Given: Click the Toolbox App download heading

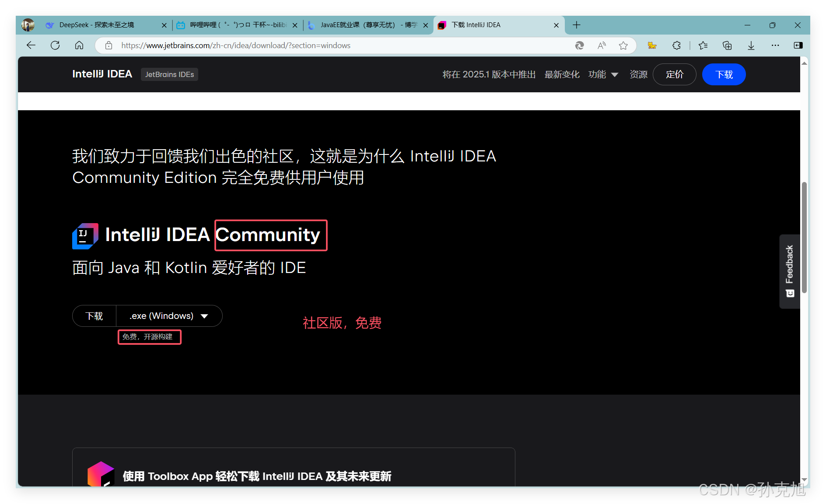Looking at the screenshot, I should click(x=257, y=476).
